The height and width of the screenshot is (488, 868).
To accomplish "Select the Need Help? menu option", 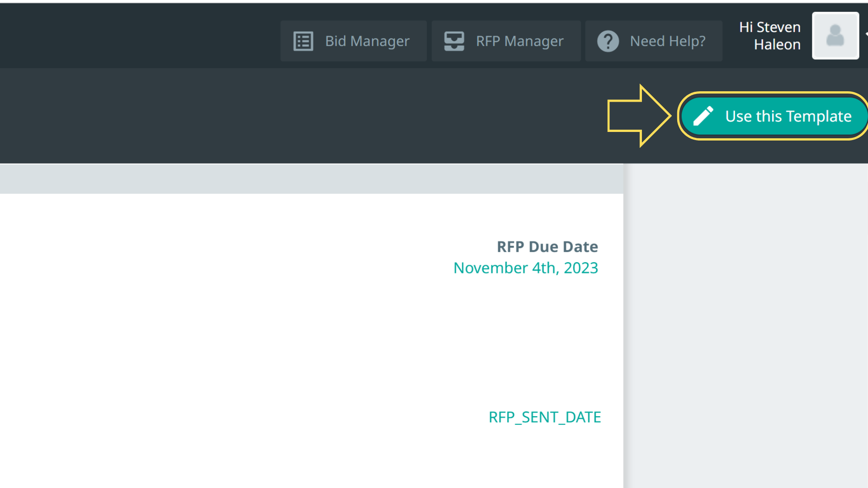I will tap(667, 41).
